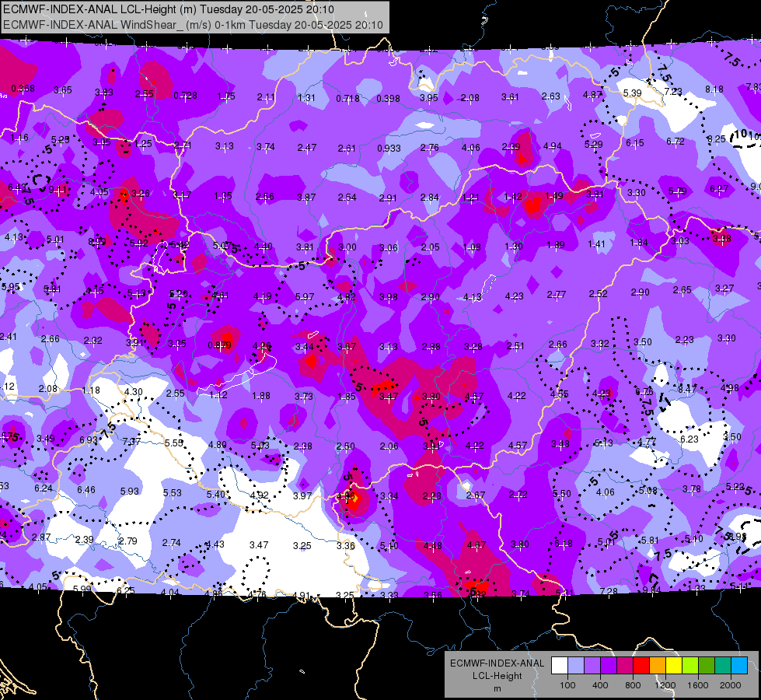
Task: Click the grid value 3.67
Action: tap(347, 346)
